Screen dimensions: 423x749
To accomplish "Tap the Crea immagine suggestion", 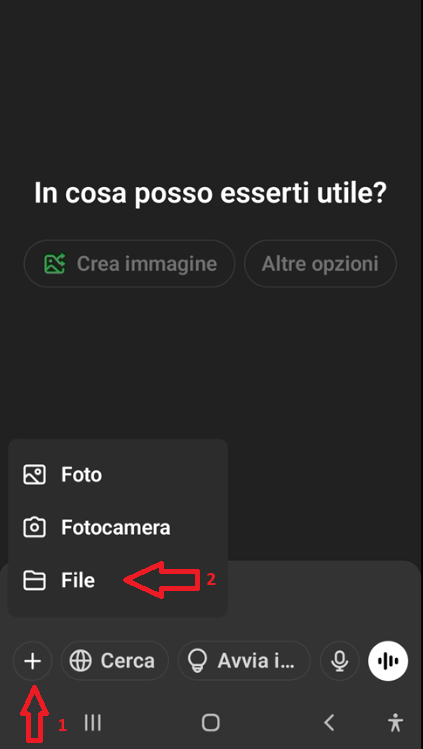I will [129, 264].
